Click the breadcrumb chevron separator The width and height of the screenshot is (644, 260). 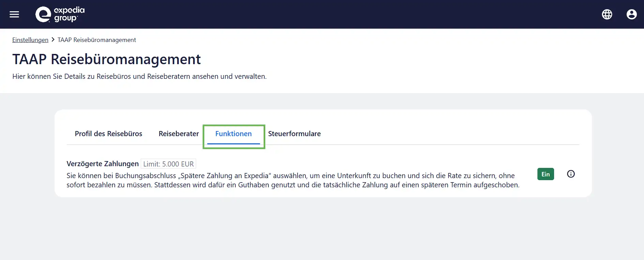pos(53,40)
